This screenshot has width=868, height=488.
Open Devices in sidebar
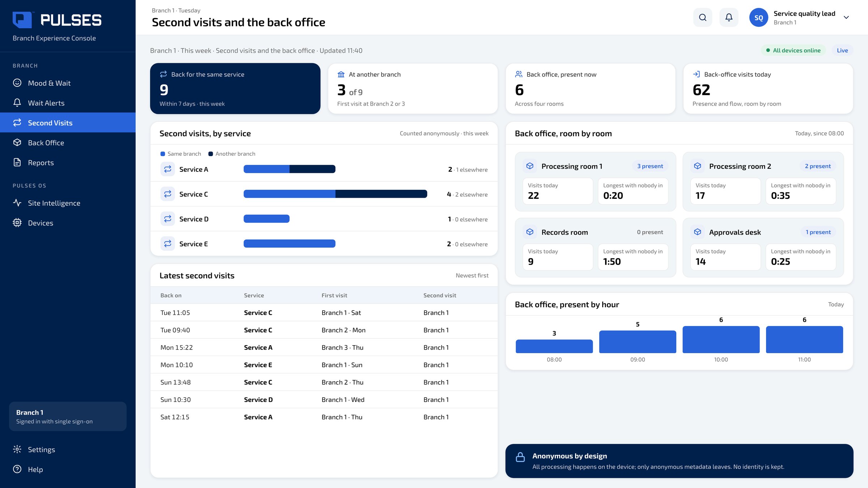[68, 223]
